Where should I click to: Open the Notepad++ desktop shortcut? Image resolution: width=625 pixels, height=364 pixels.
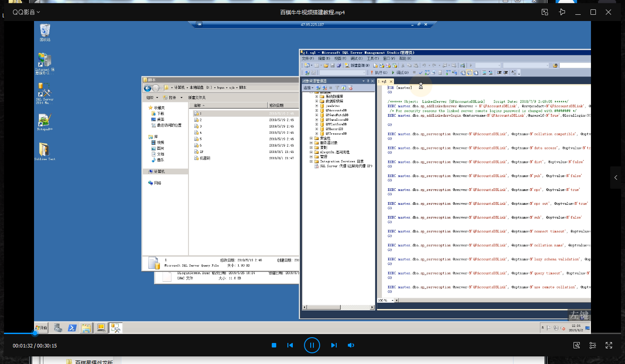(x=45, y=122)
